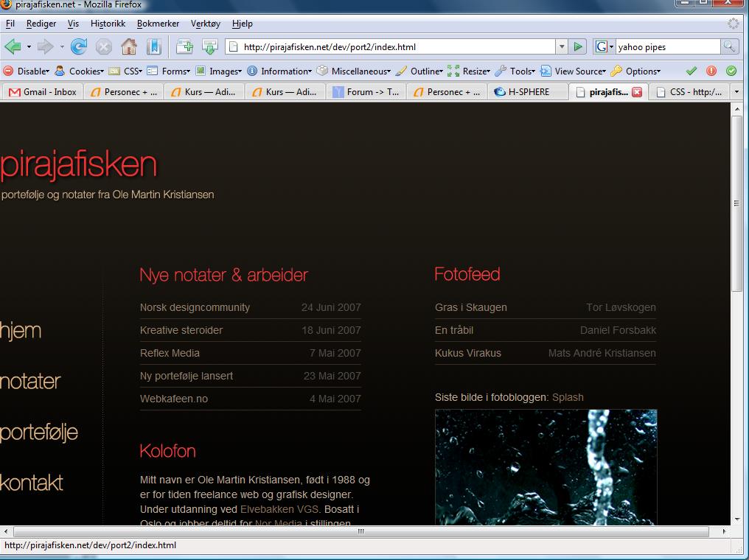Switch to the Gmail - Inbox tab
This screenshot has width=749, height=560.
coord(43,92)
